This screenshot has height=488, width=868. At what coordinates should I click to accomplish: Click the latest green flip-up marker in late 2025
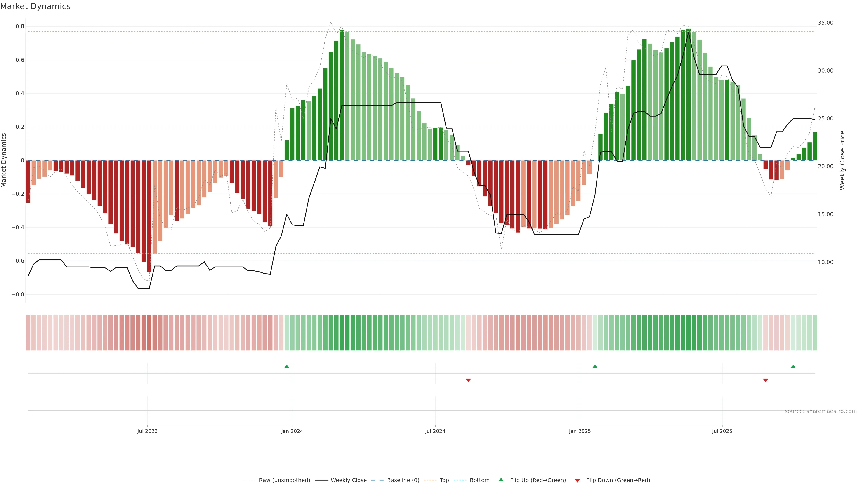click(x=793, y=366)
